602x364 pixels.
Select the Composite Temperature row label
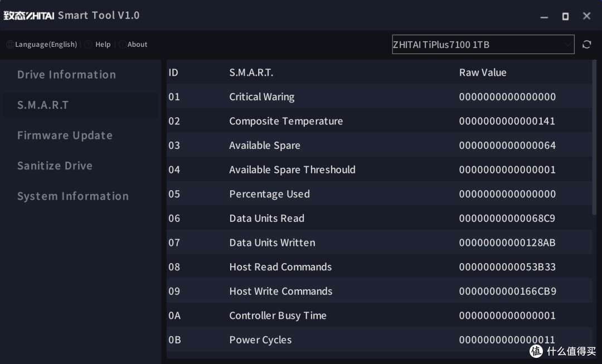tap(286, 121)
